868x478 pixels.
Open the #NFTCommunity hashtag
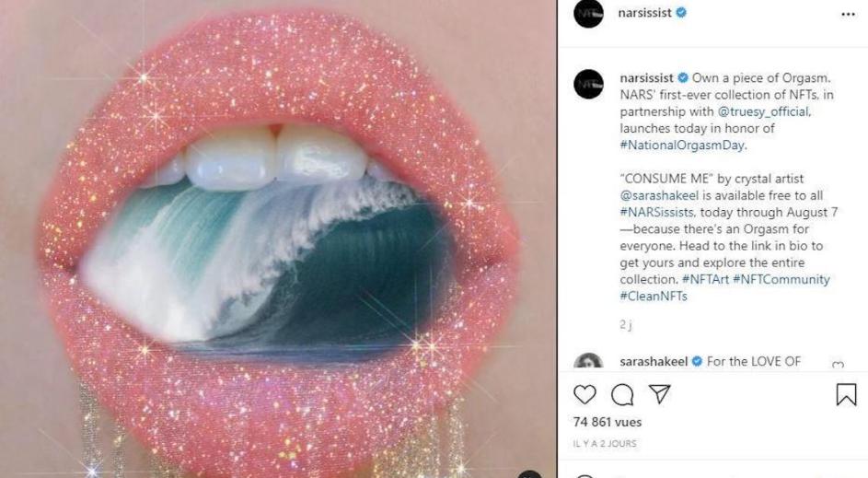781,279
